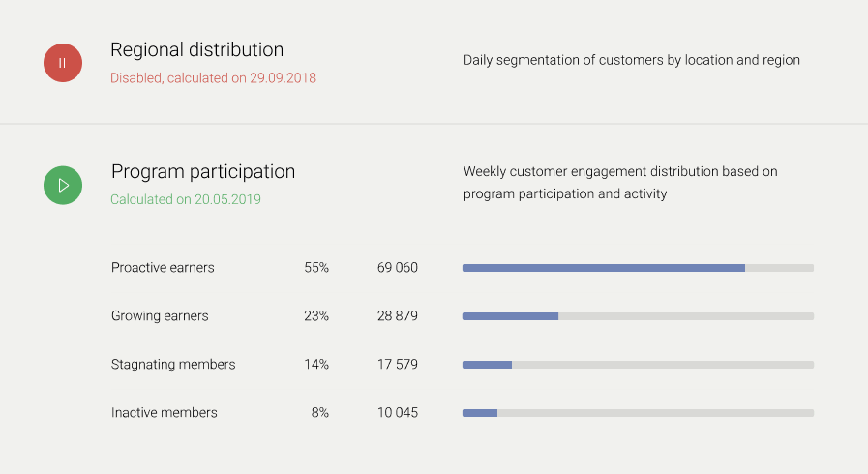Click the Proactive earners progress bar
868x474 pixels.
[638, 268]
